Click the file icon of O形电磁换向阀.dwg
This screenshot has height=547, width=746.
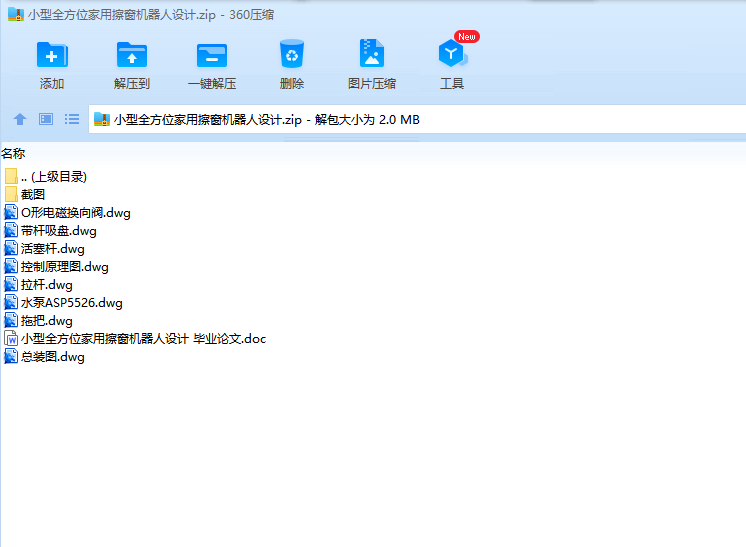pos(11,212)
